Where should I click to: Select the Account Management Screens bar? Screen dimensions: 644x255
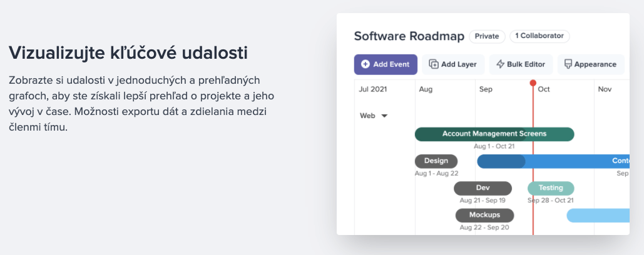coord(494,134)
